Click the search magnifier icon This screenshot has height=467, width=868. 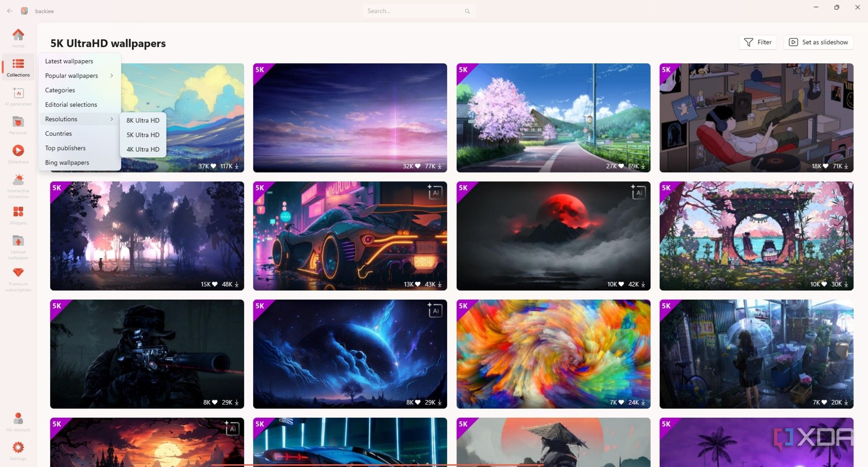click(467, 11)
